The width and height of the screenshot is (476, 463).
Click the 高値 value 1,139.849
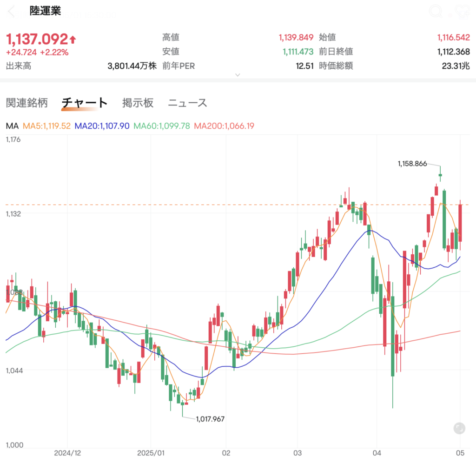[x=296, y=37]
